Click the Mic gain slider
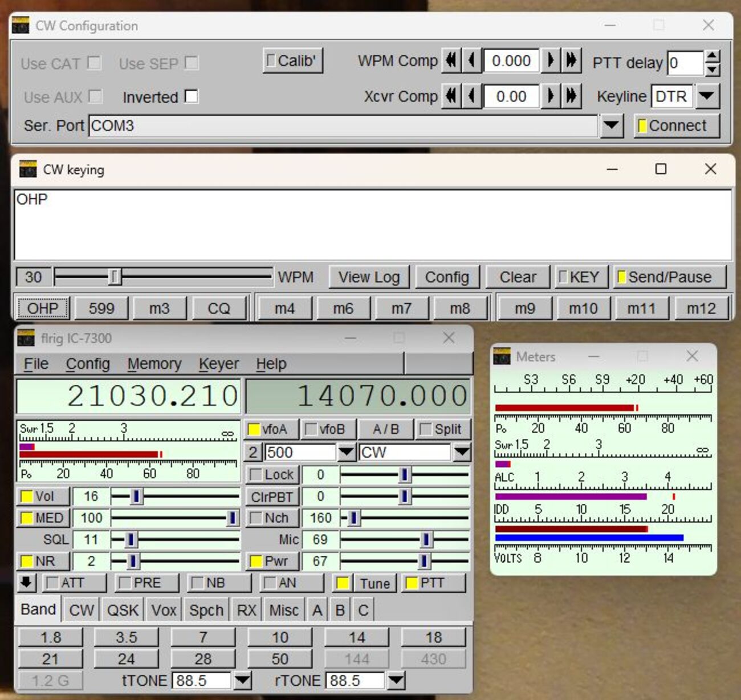This screenshot has width=741, height=700. tap(404, 539)
